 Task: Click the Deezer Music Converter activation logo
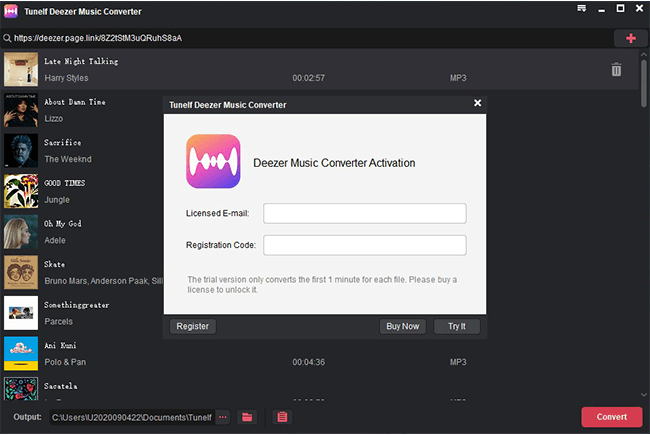213,161
